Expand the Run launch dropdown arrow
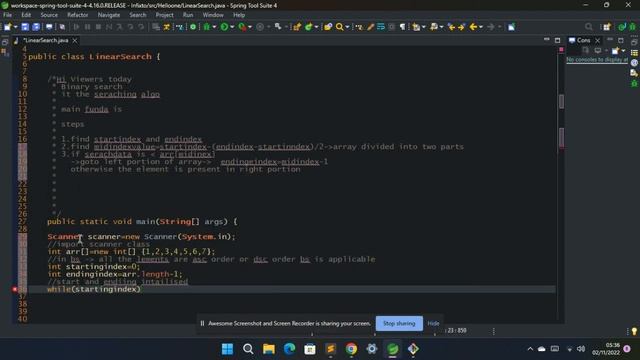This screenshot has height=360, width=640. point(232,27)
